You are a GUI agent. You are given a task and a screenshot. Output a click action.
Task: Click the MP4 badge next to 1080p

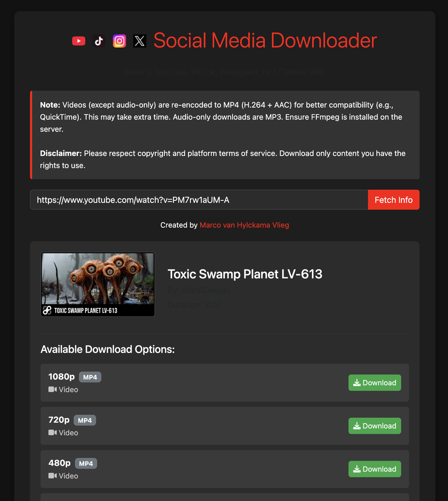90,377
